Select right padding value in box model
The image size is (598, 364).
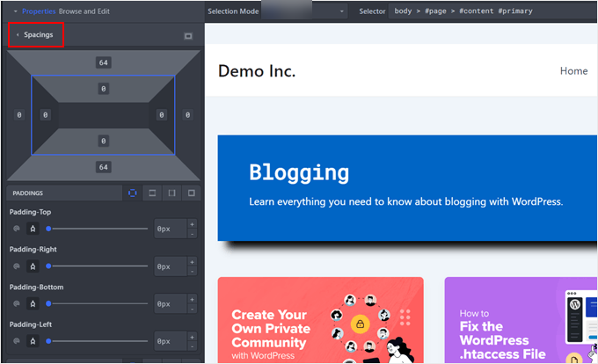[x=162, y=114]
